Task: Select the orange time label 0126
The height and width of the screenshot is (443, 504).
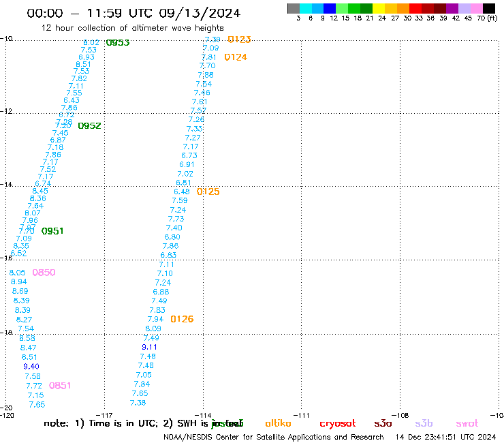Action: click(x=182, y=319)
